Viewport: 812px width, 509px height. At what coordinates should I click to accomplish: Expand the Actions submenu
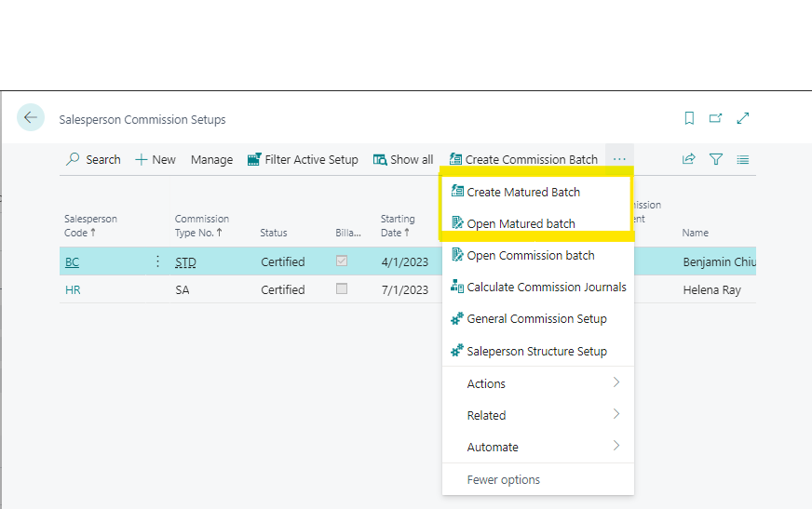538,383
